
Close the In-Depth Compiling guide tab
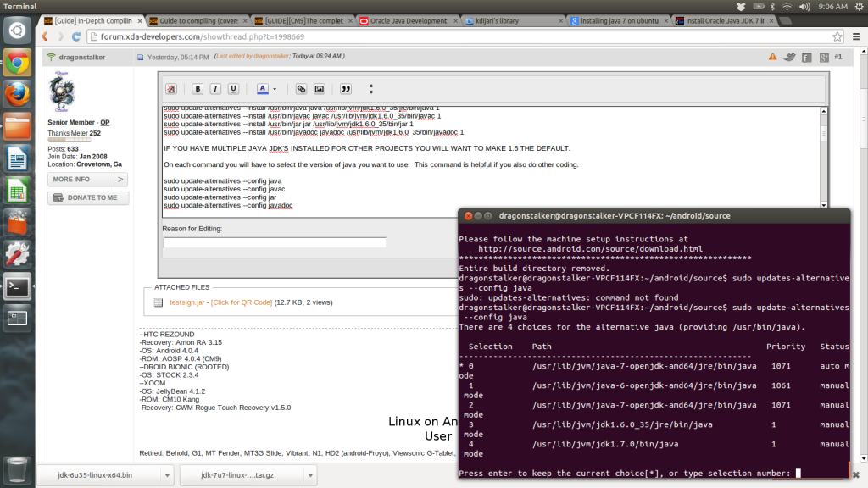(x=140, y=21)
